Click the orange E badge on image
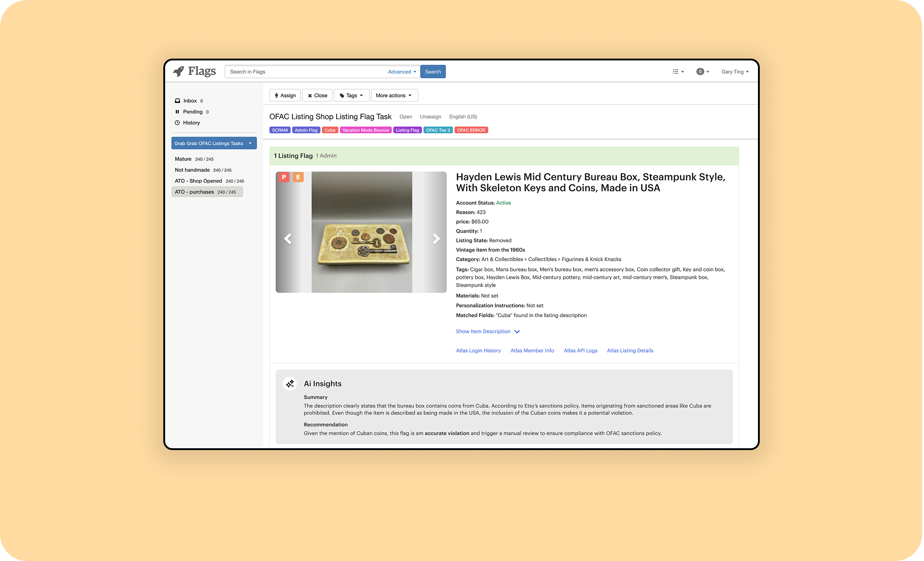This screenshot has width=924, height=561. (298, 177)
